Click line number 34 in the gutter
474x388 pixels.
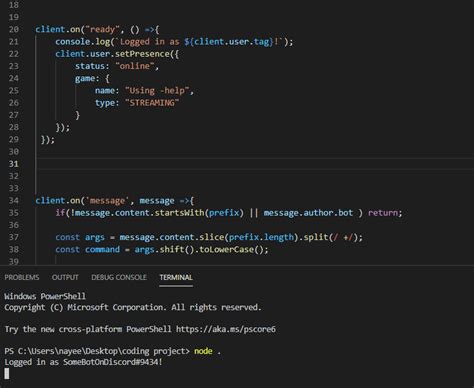click(14, 201)
